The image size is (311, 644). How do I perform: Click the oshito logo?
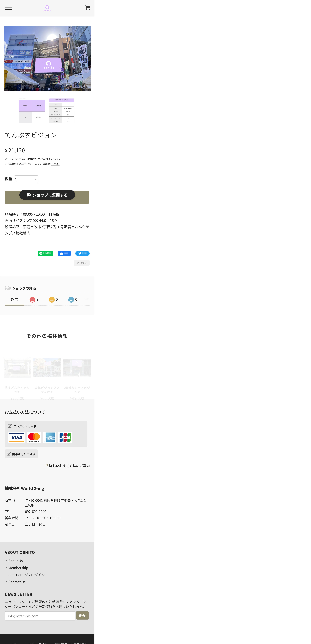coord(47,8)
